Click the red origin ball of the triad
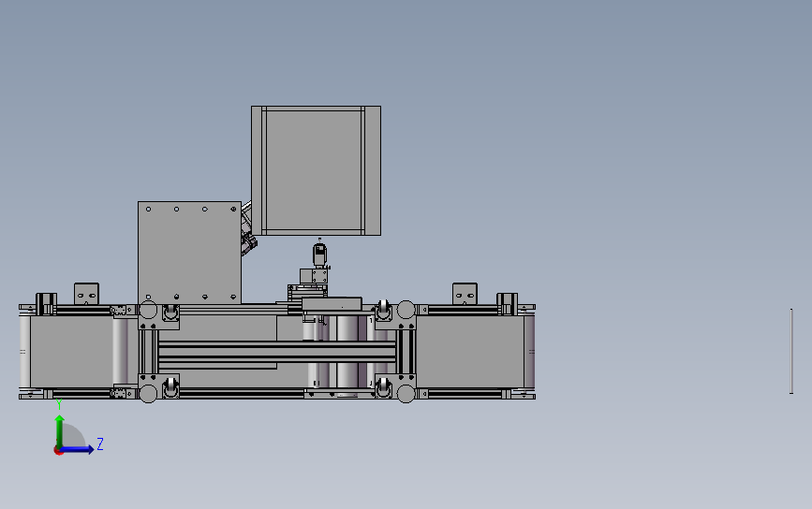 pos(58,451)
